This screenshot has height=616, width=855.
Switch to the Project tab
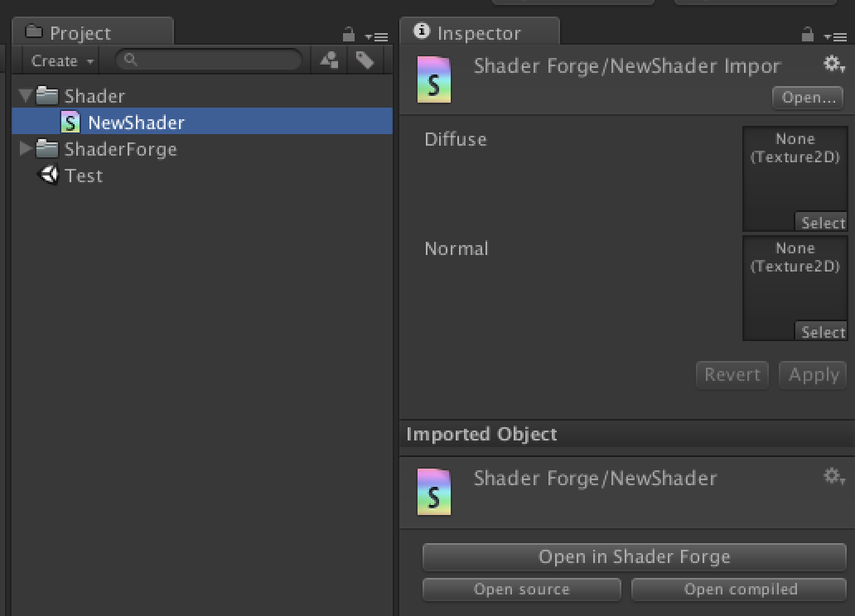pos(80,33)
